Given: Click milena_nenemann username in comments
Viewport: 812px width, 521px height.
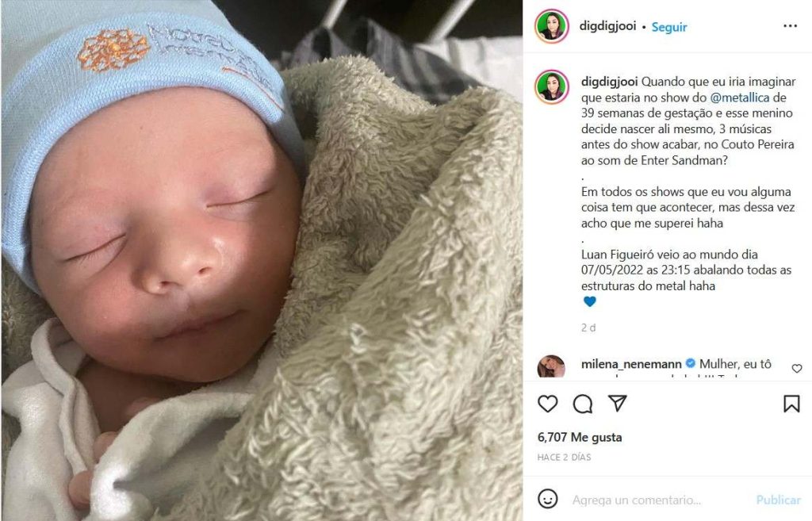Looking at the screenshot, I should pyautogui.click(x=630, y=364).
